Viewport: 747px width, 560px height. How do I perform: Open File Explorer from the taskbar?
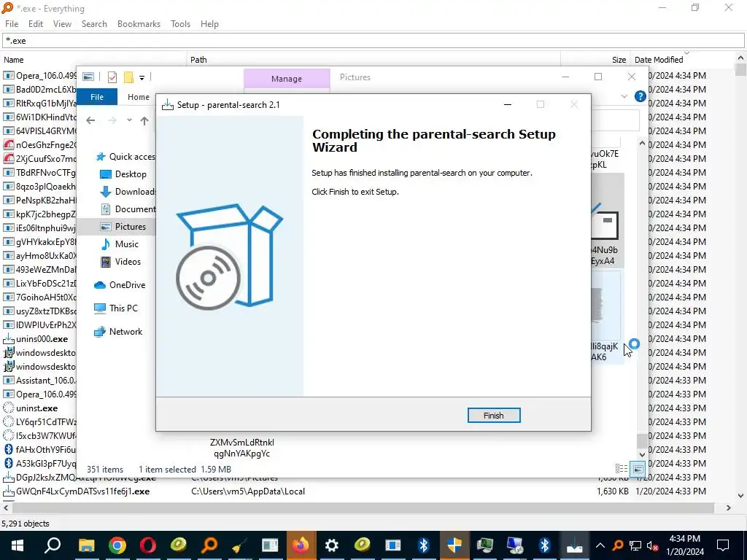pos(86,545)
